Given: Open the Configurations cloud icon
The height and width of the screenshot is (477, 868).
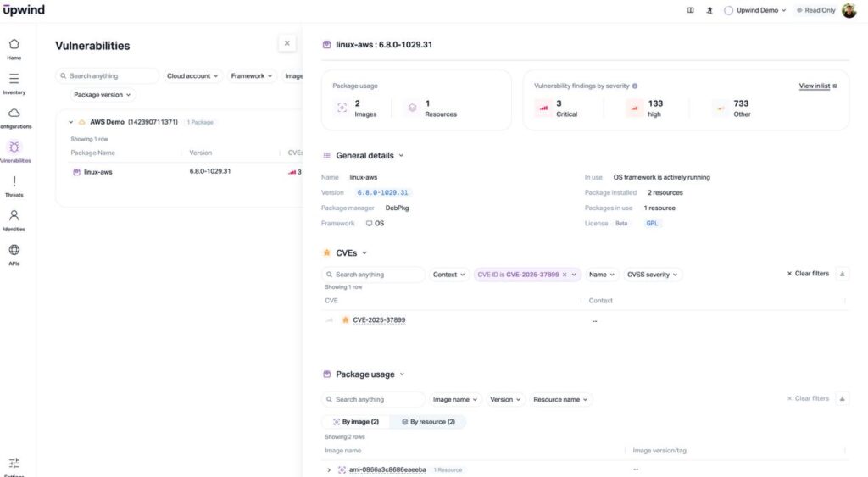Looking at the screenshot, I should [x=14, y=113].
